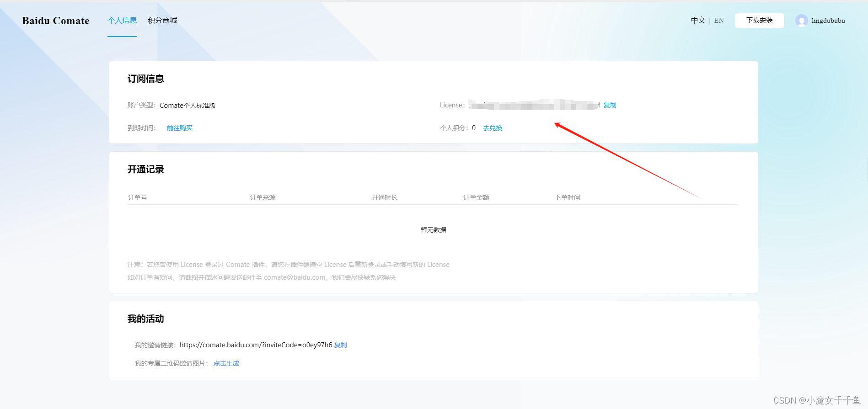Image resolution: width=868 pixels, height=409 pixels.
Task: Click the 订阅信息 heading
Action: (146, 79)
